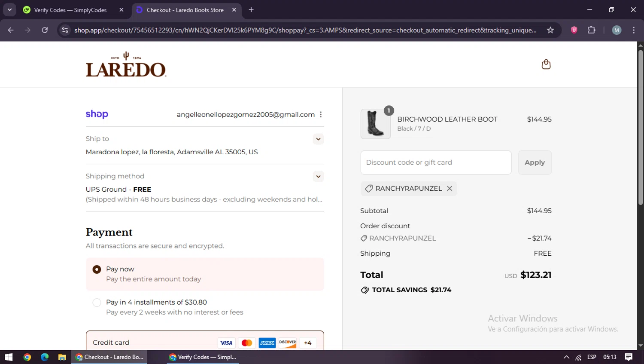Click the UPS Ground FREE shipping text
The height and width of the screenshot is (364, 644).
118,190
